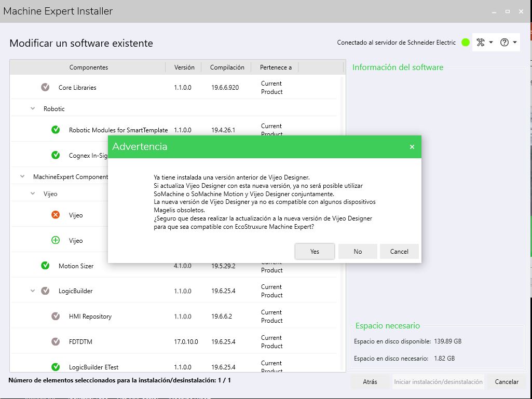Click 'Espacio en disco necesario' value 1.82 GB
Viewport: 532px width, 399px height.
pyautogui.click(x=444, y=359)
